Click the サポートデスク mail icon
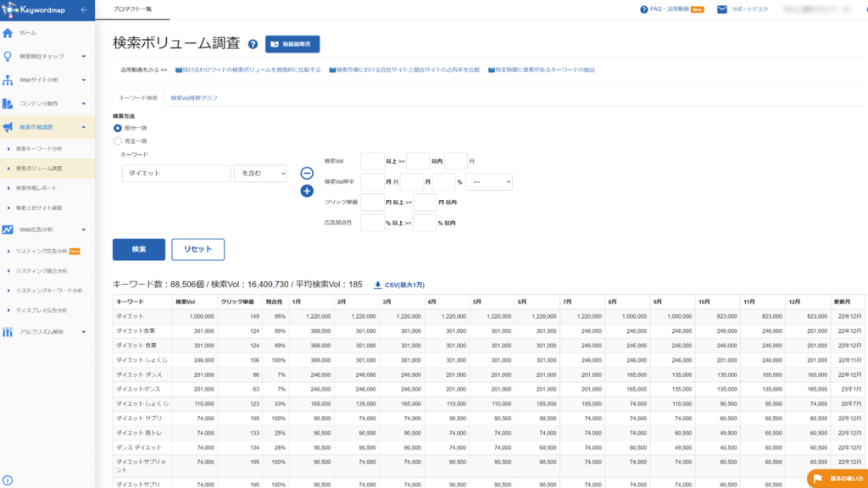Image resolution: width=868 pixels, height=488 pixels. (x=722, y=9)
